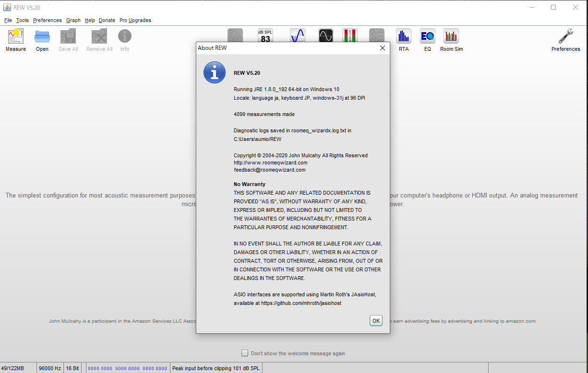588x373 pixels.
Task: Click the 'No Warranty' heading
Action: tap(250, 184)
